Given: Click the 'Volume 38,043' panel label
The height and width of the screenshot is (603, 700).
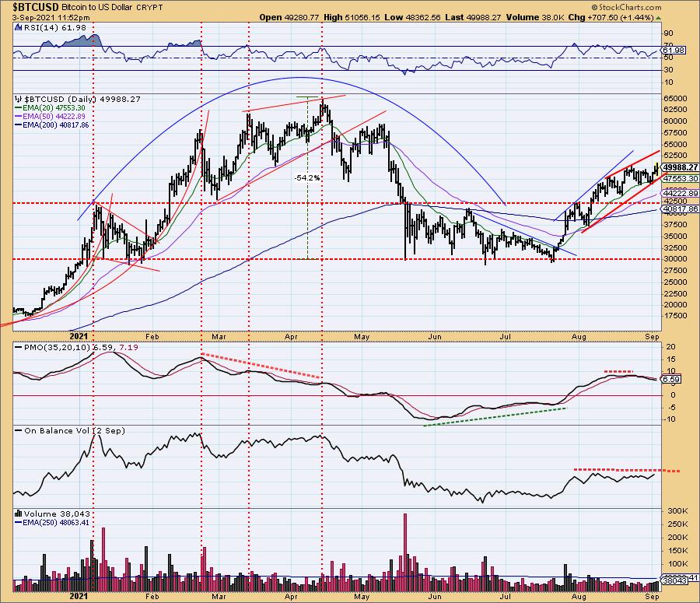Looking at the screenshot, I should pyautogui.click(x=57, y=514).
